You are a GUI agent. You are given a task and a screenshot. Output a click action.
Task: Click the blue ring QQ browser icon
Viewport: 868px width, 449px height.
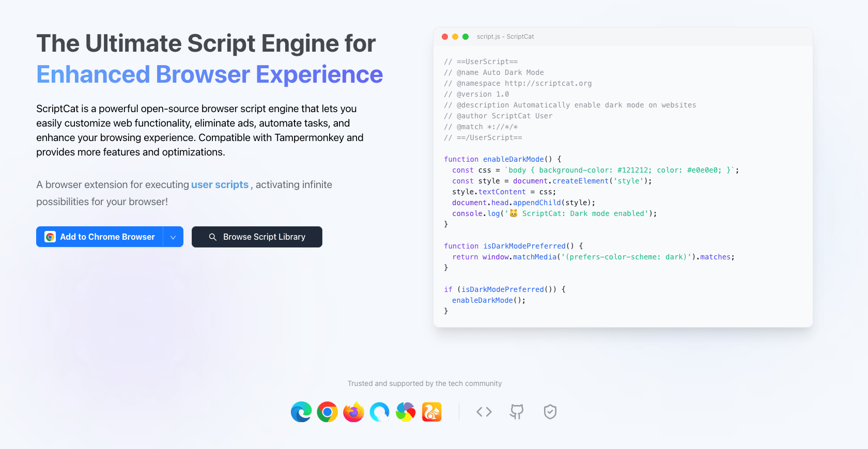tap(380, 412)
